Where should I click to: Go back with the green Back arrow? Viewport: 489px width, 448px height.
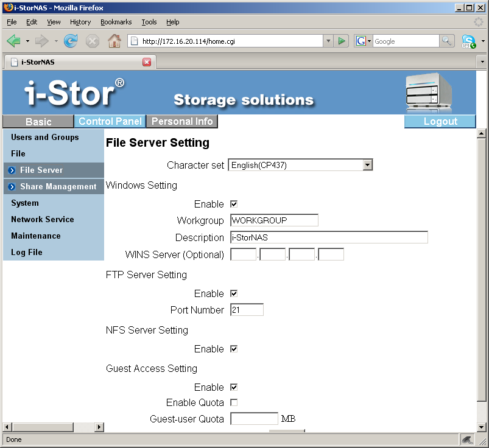13,41
